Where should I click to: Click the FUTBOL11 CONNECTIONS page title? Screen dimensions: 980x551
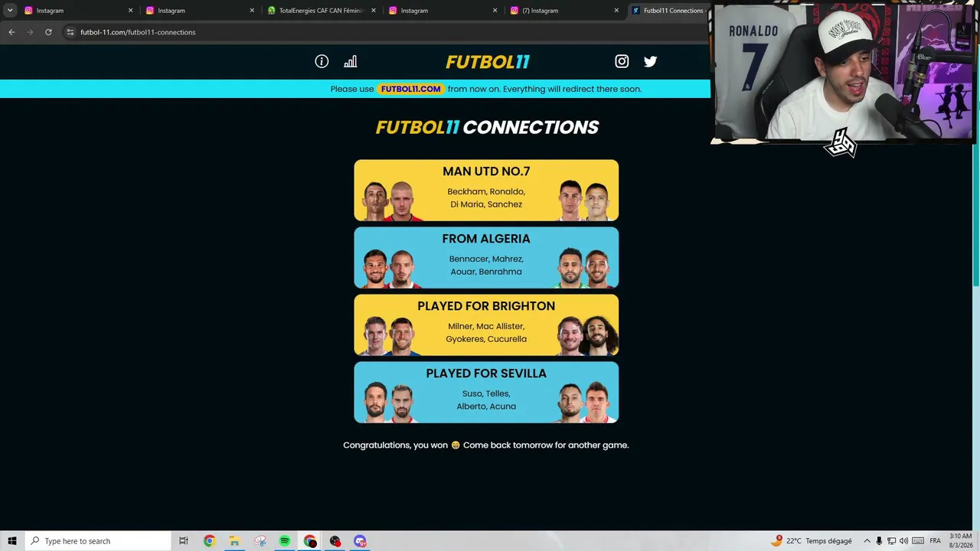(487, 127)
